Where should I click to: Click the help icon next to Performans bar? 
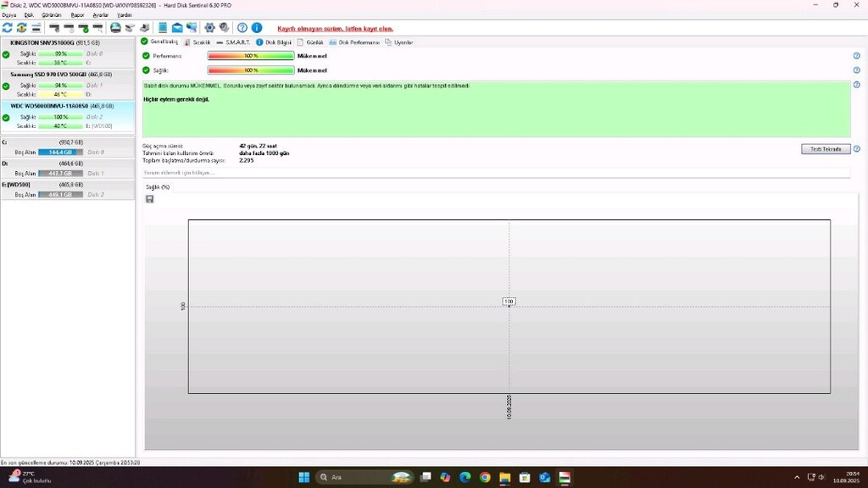point(856,56)
